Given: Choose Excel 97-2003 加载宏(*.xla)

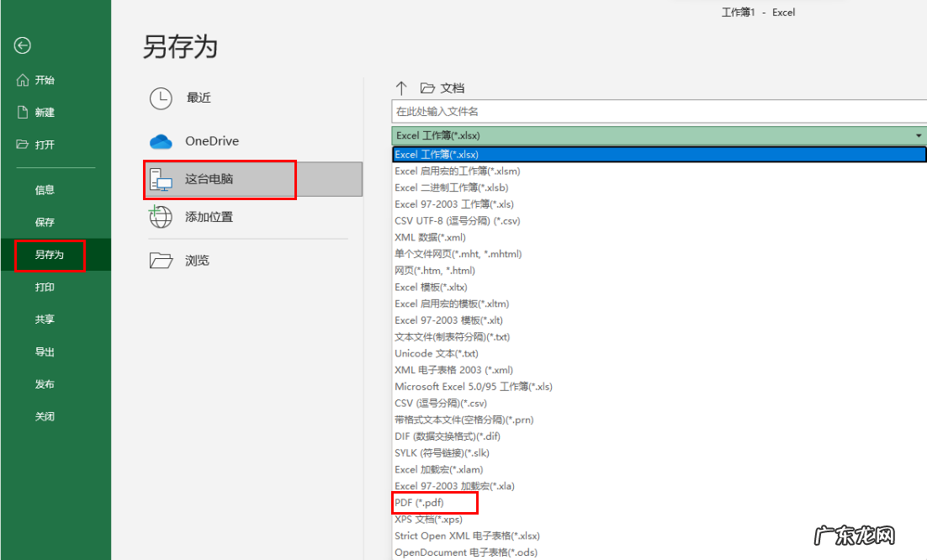Looking at the screenshot, I should coord(454,485).
